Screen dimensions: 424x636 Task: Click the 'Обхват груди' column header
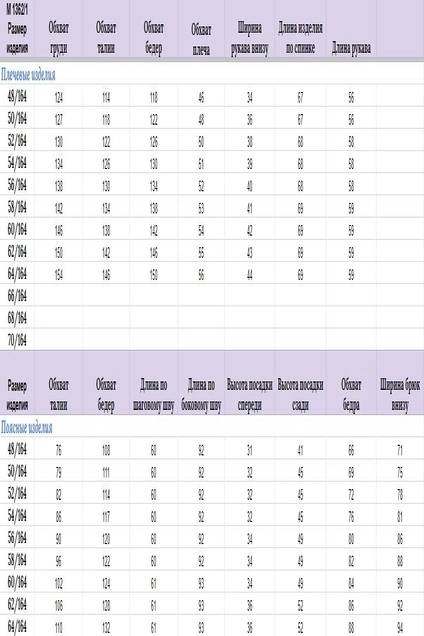click(x=58, y=37)
